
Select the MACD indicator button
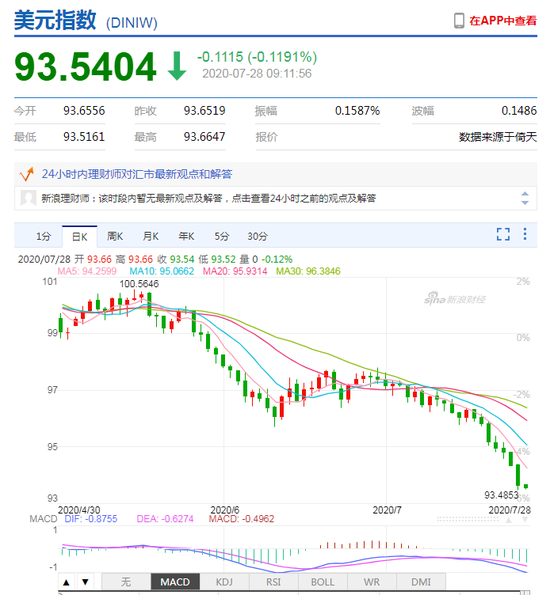pos(175,582)
